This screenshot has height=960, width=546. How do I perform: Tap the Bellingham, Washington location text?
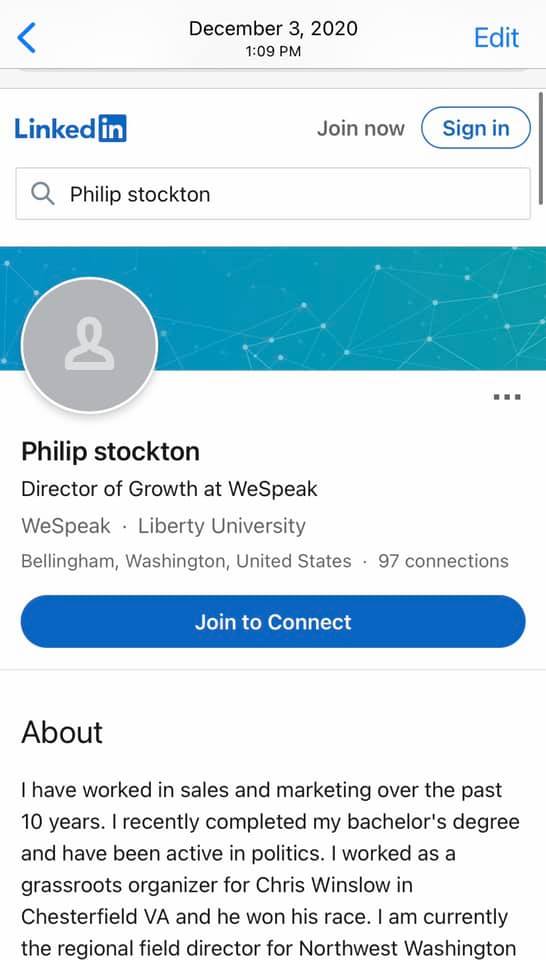tap(186, 561)
